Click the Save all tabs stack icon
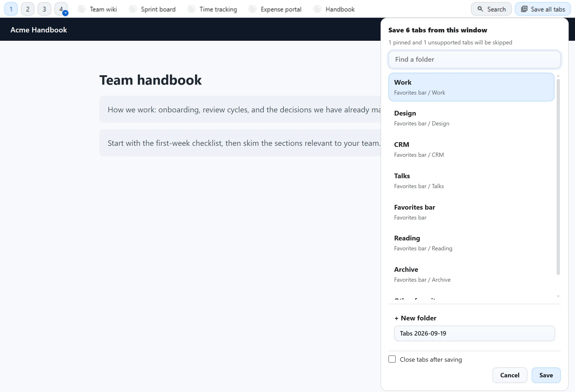 pos(524,9)
